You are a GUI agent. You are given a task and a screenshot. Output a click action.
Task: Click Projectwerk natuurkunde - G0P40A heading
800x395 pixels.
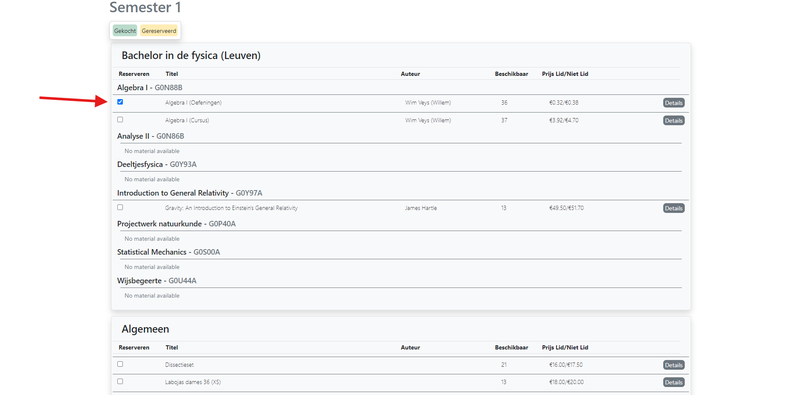click(177, 224)
